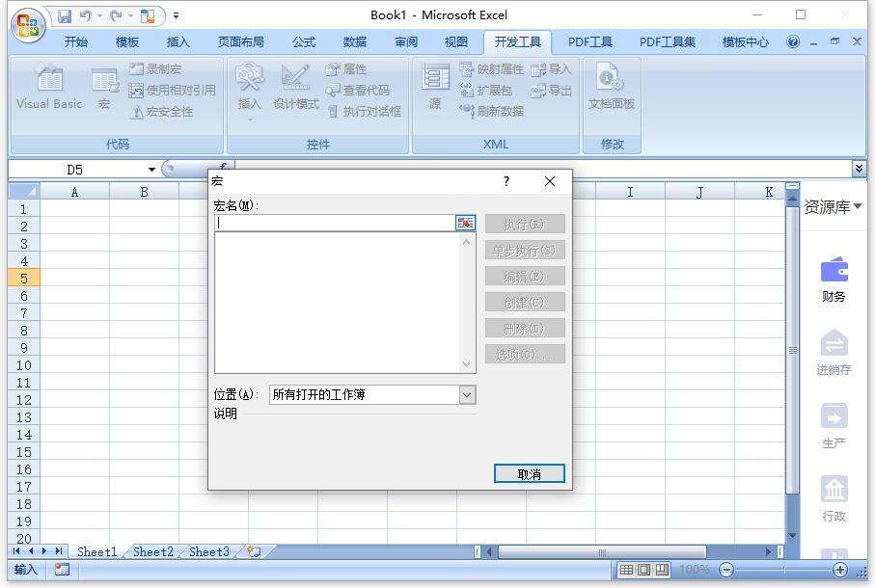Open Customize Quick Access Toolbar dropdown
Image resolution: width=875 pixels, height=588 pixels.
(x=176, y=16)
